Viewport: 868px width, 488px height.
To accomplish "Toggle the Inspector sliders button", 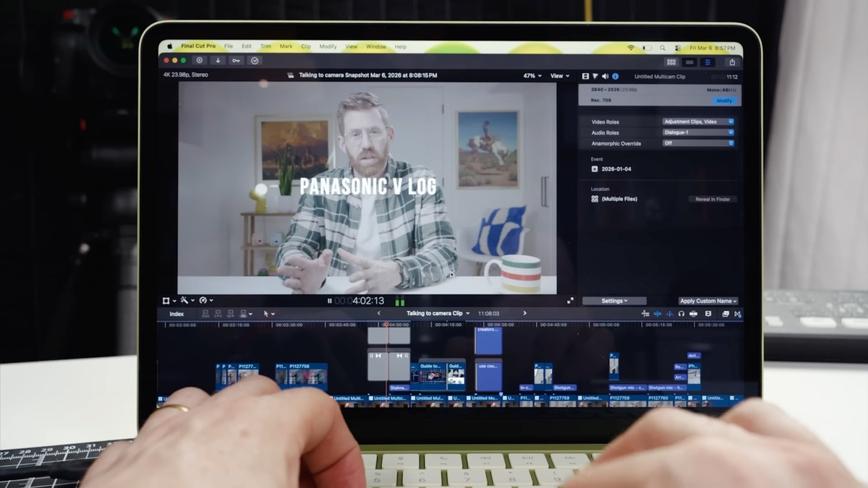I will 707,62.
